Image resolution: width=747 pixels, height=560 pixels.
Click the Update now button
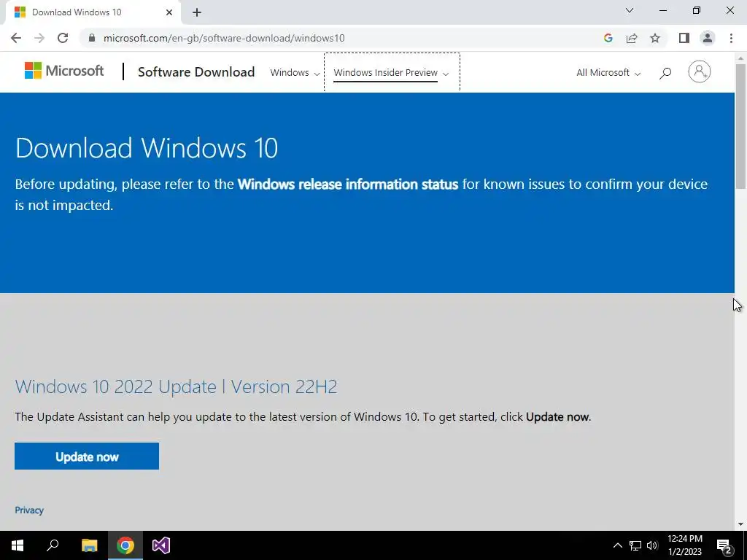pyautogui.click(x=87, y=456)
